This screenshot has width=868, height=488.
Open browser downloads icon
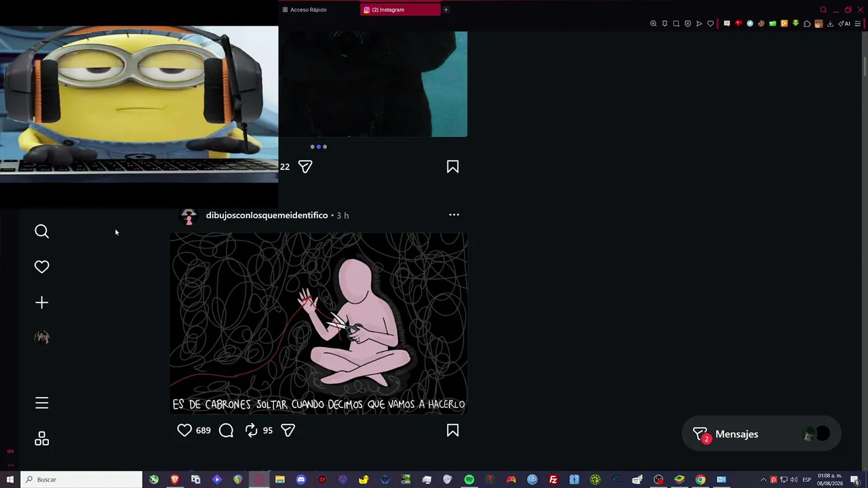830,24
